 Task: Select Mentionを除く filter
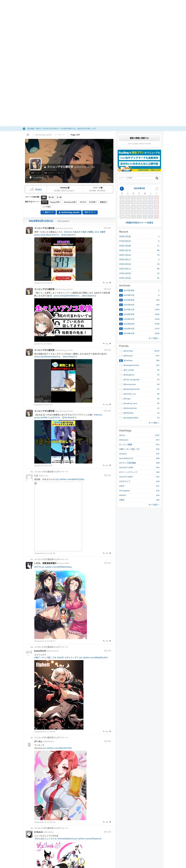point(70,202)
